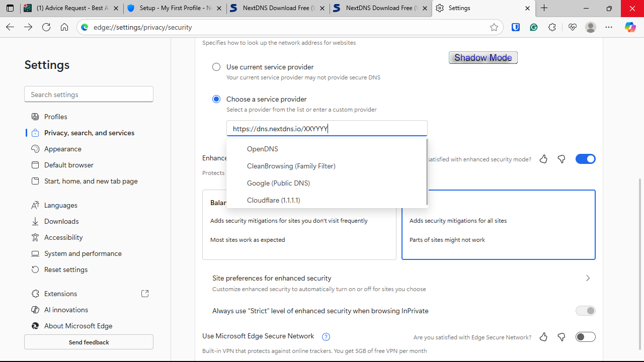Screen dimensions: 644x362
Task: Switch to Advice Request tab
Action: [72, 8]
